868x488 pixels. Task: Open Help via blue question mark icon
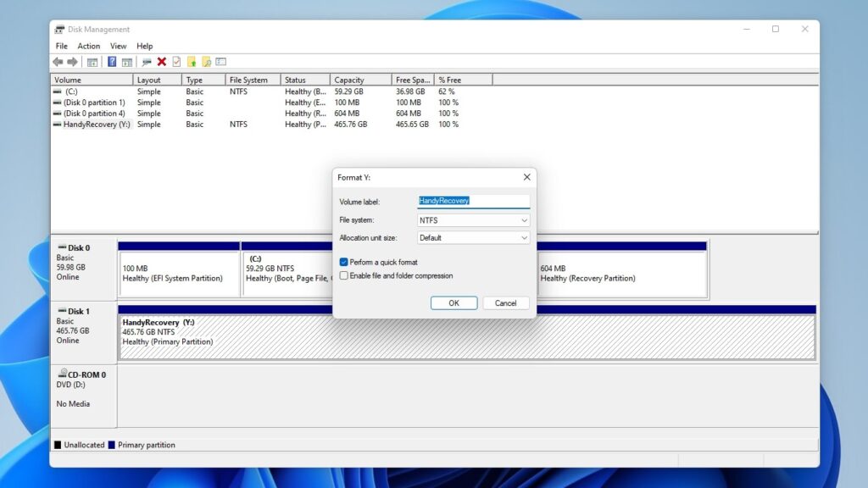(112, 62)
